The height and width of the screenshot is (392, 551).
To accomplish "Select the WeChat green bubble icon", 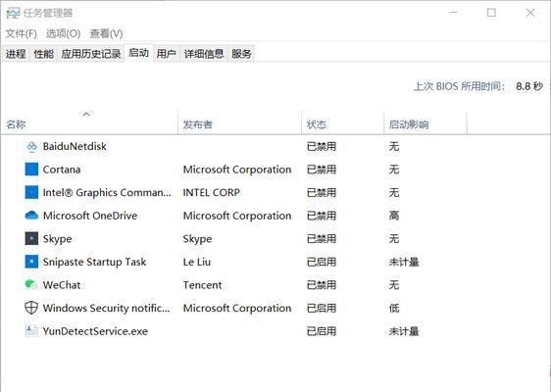I will coord(31,284).
